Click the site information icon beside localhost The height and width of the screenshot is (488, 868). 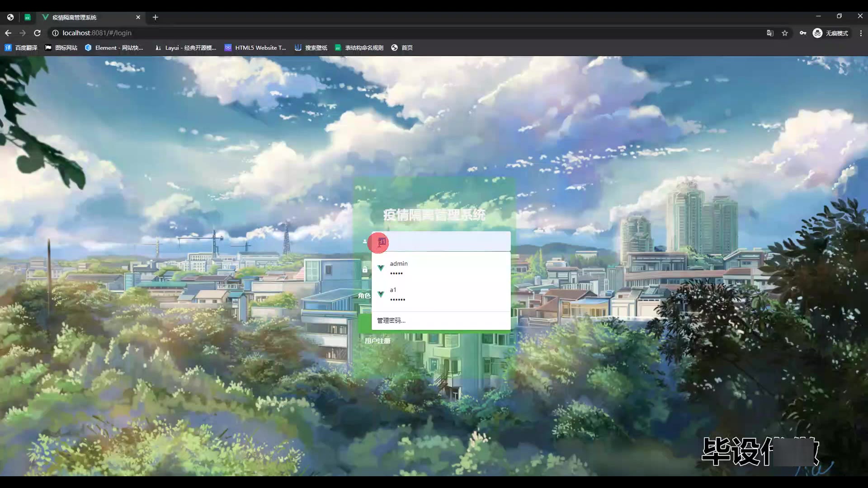coord(55,33)
